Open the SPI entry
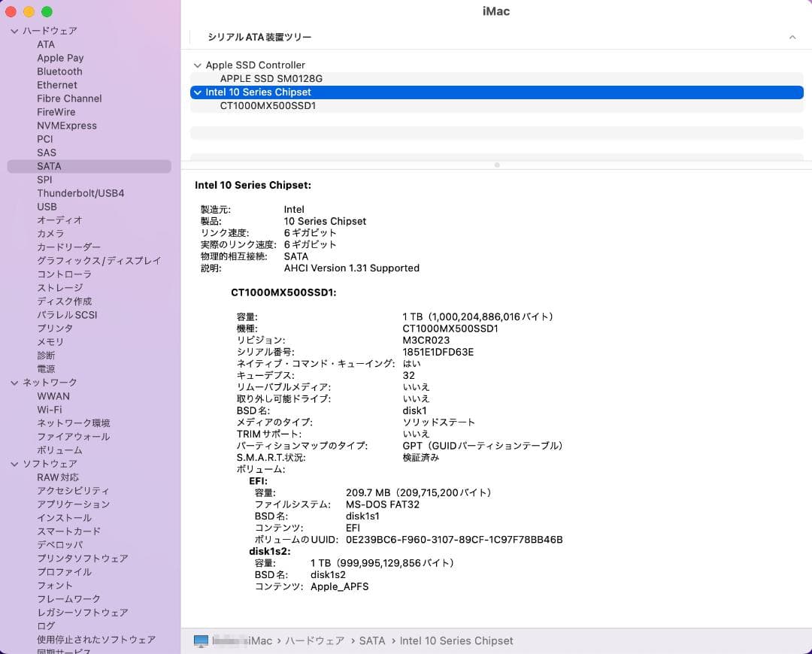Image resolution: width=812 pixels, height=654 pixels. click(x=44, y=180)
